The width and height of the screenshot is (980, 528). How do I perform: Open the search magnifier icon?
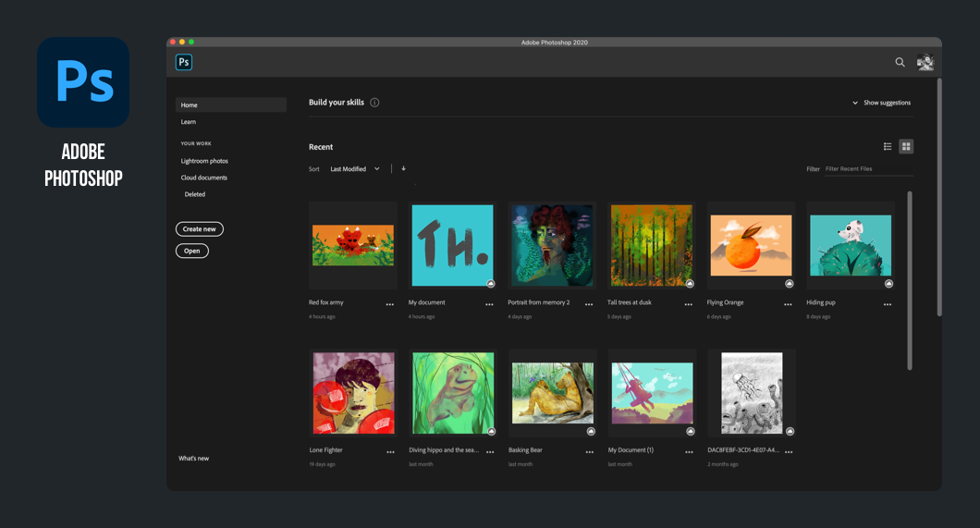pyautogui.click(x=900, y=62)
